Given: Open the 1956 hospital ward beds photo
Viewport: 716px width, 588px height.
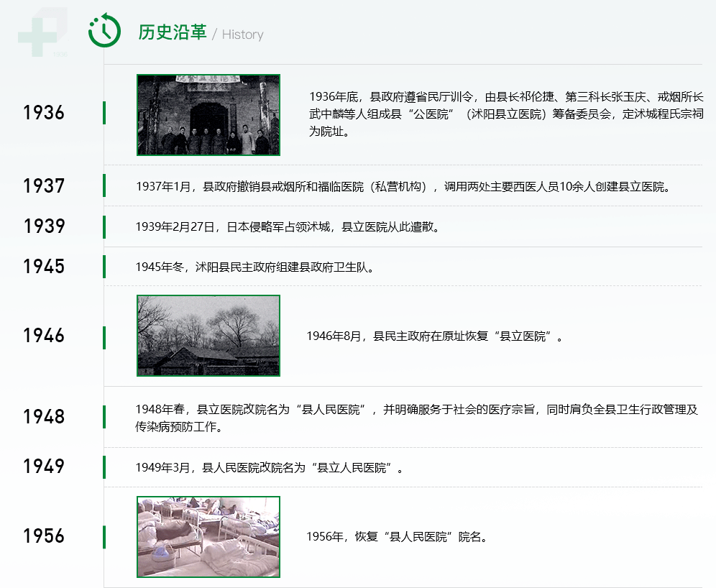Looking at the screenshot, I should pos(208,537).
